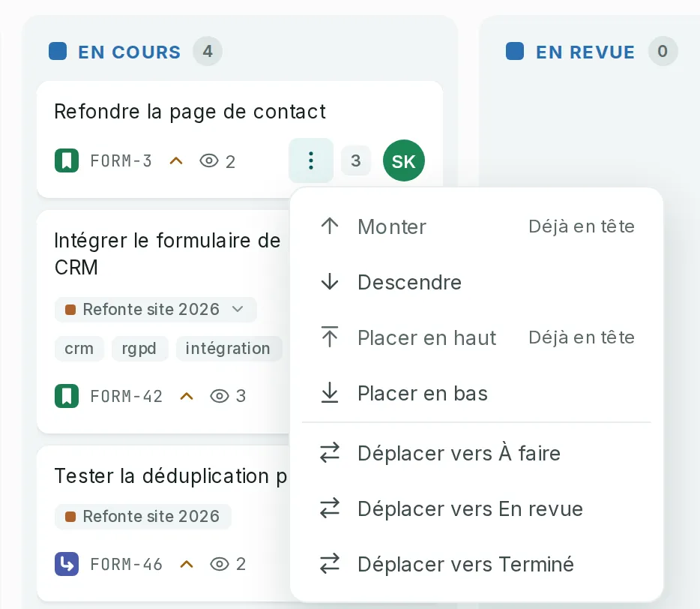Image resolution: width=700 pixels, height=609 pixels.
Task: Click the FORM-42 issue key
Action: 127,396
